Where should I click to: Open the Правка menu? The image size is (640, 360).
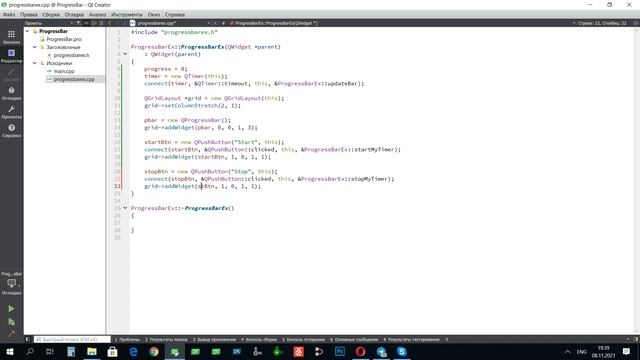[x=29, y=14]
